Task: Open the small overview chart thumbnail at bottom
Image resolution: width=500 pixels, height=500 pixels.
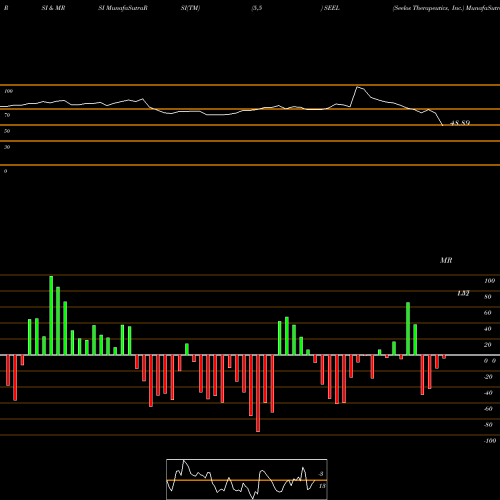Action: (x=247, y=479)
